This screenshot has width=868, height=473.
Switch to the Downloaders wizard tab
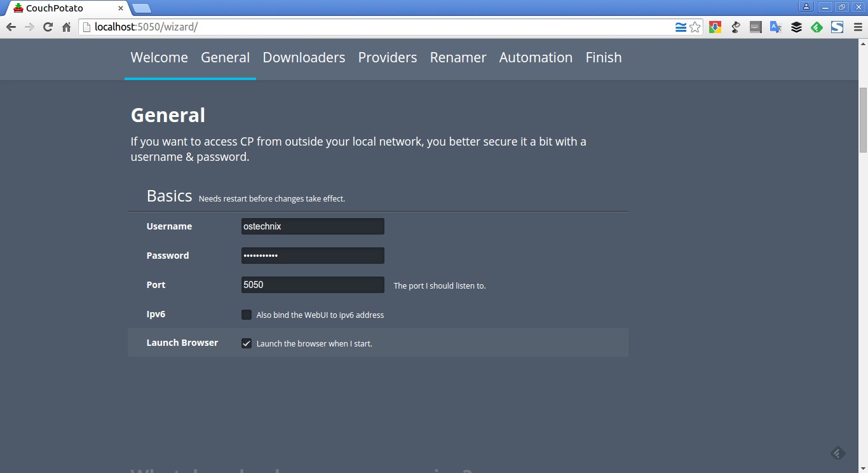[304, 58]
